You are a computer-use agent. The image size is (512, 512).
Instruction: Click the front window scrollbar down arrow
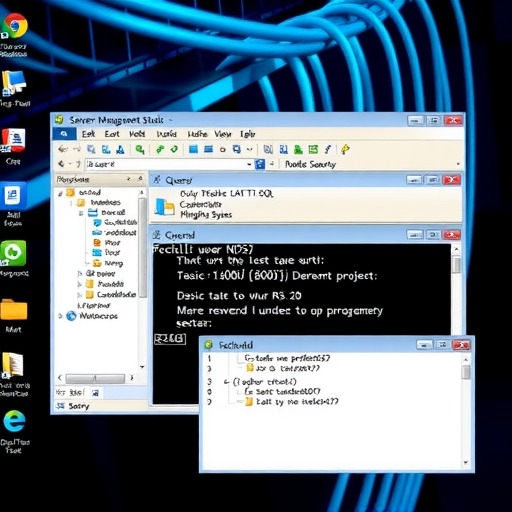coord(466,462)
